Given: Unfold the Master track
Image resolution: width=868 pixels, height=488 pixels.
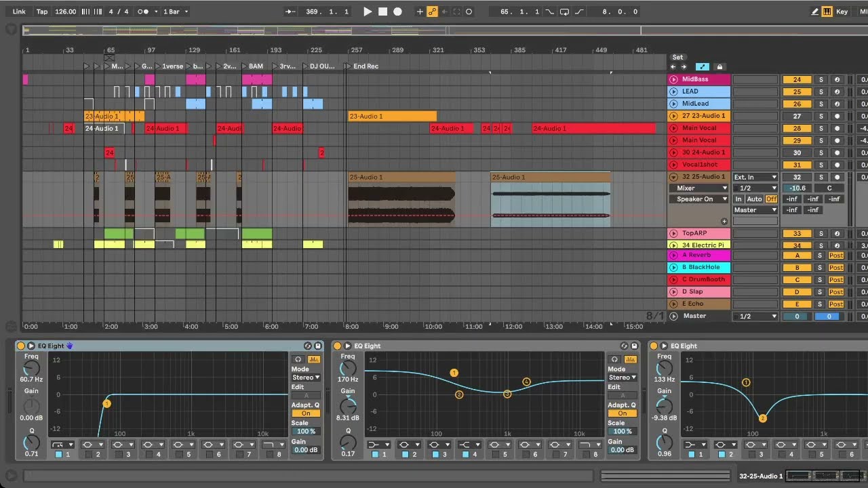Looking at the screenshot, I should tap(673, 316).
